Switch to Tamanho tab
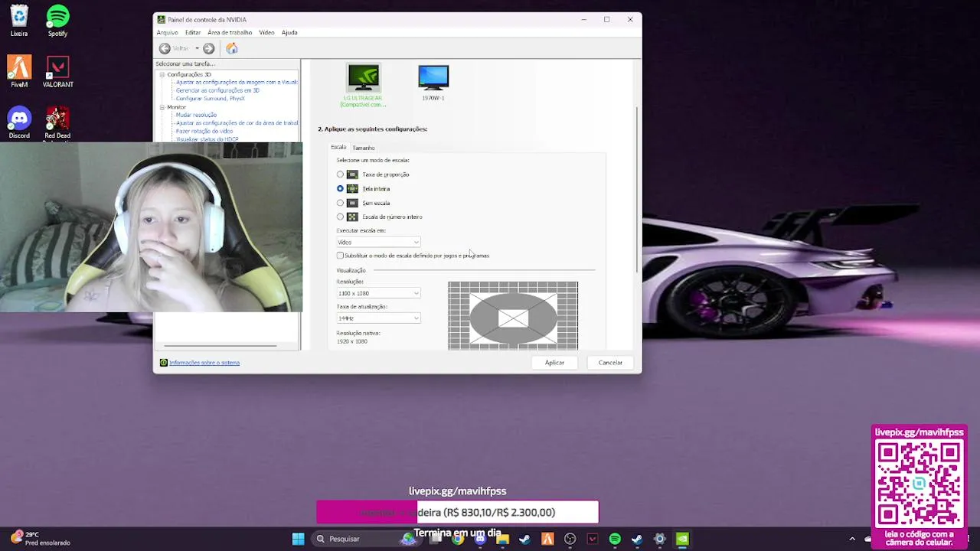980x551 pixels. click(364, 148)
